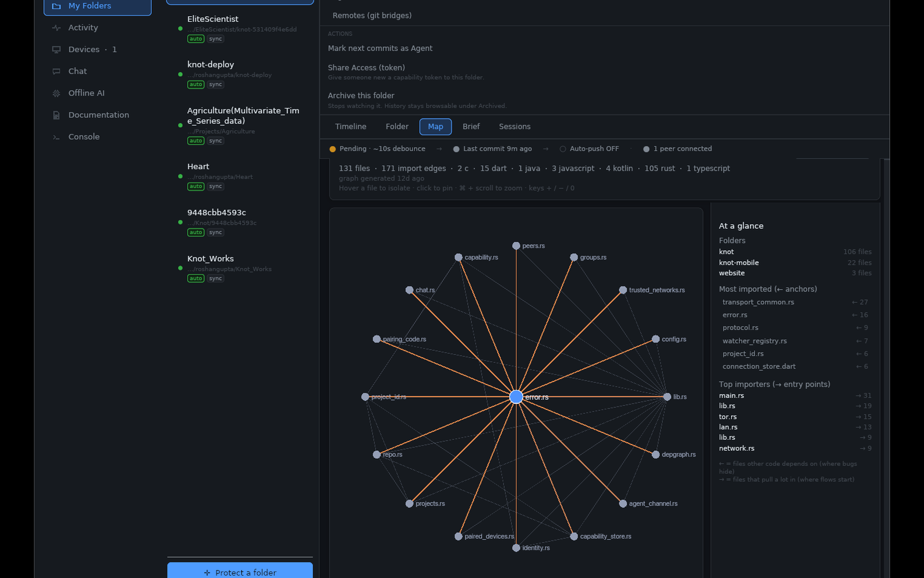Click the trusted_networks.rs graph node
The height and width of the screenshot is (578, 924).
623,290
